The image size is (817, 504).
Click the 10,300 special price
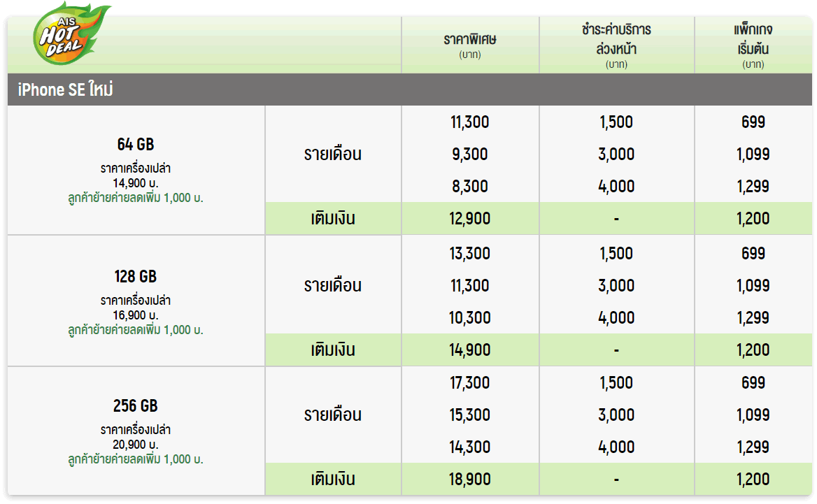point(470,318)
